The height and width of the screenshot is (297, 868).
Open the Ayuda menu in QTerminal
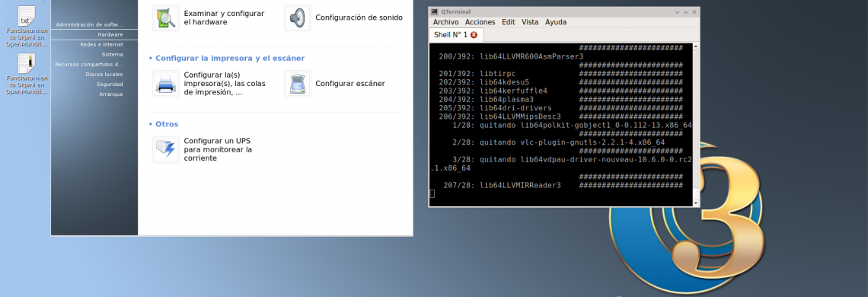pyautogui.click(x=556, y=22)
